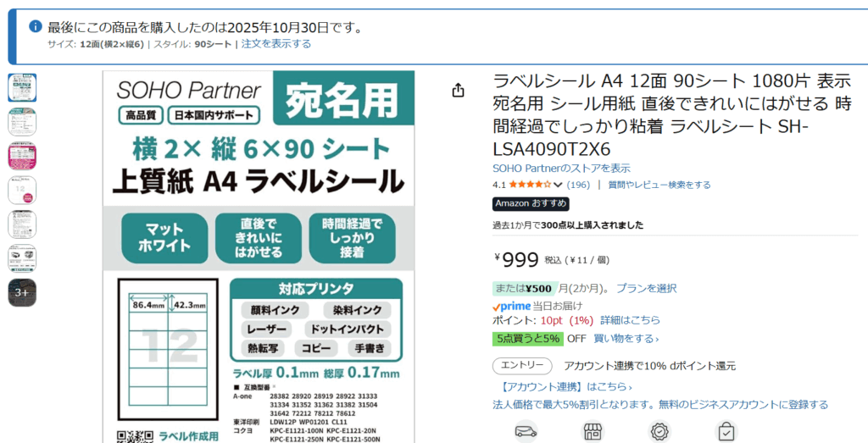Click the blue info icon in purchase banner
The width and height of the screenshot is (868, 443).
pos(36,27)
